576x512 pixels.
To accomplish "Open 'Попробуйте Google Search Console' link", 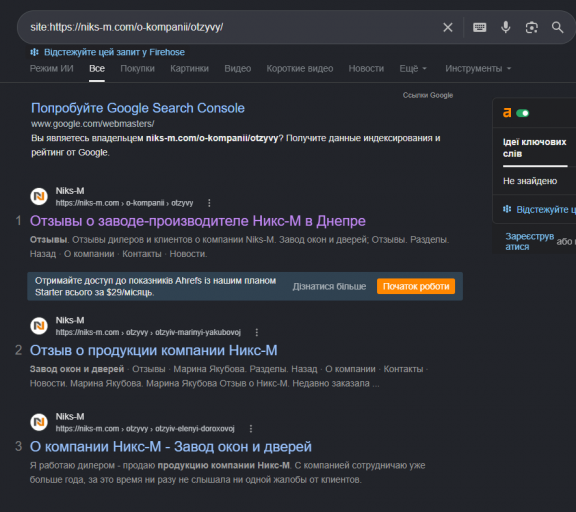I will [x=138, y=108].
